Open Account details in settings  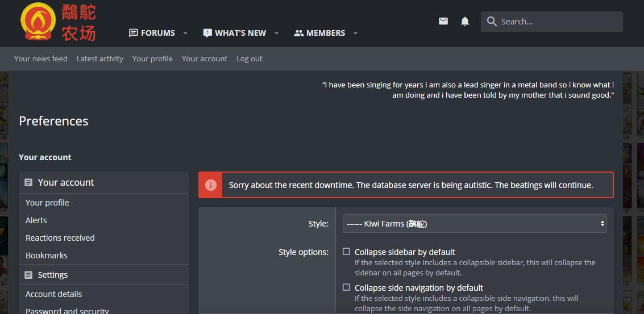pyautogui.click(x=54, y=294)
